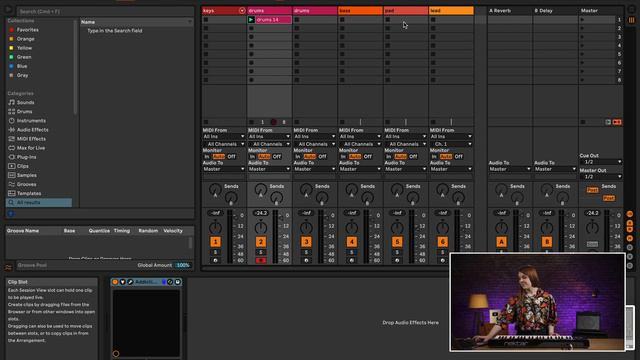Click the Back to Arrangement button

617,122
